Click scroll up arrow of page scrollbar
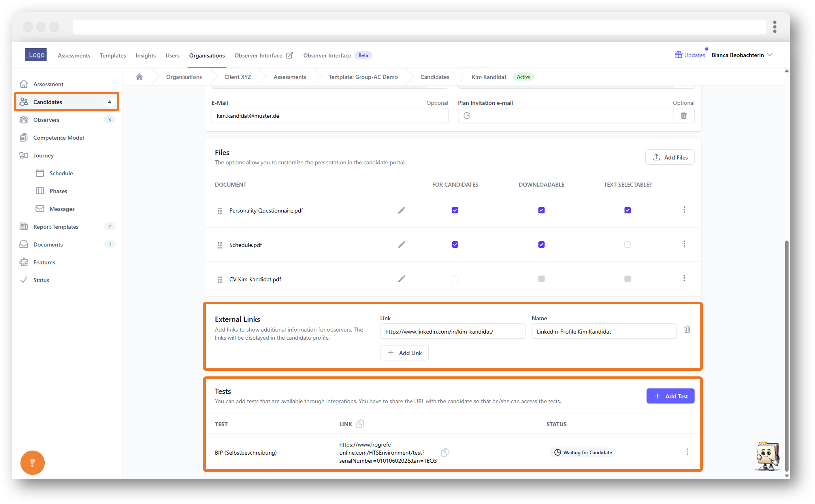Image resolution: width=815 pixels, height=504 pixels. click(786, 71)
